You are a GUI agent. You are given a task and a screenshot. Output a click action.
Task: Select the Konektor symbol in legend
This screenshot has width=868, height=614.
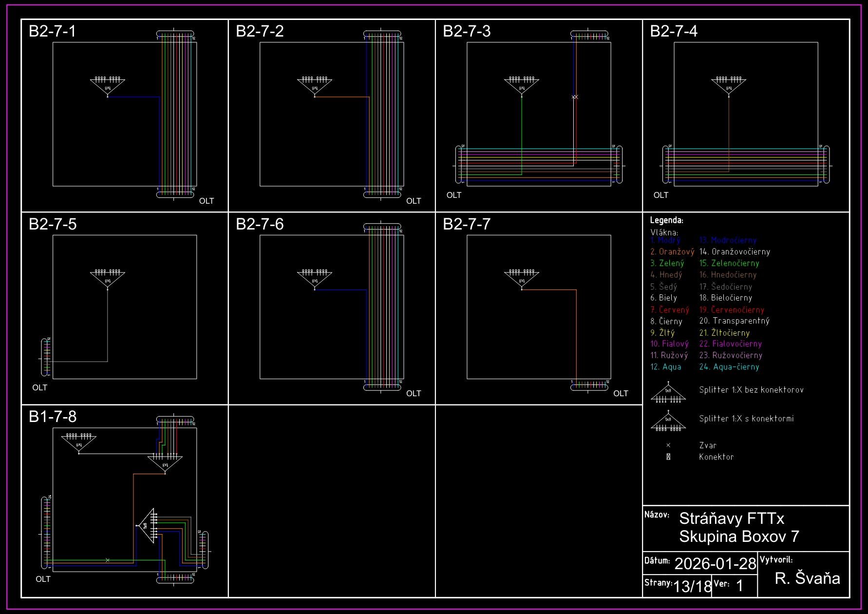(668, 457)
